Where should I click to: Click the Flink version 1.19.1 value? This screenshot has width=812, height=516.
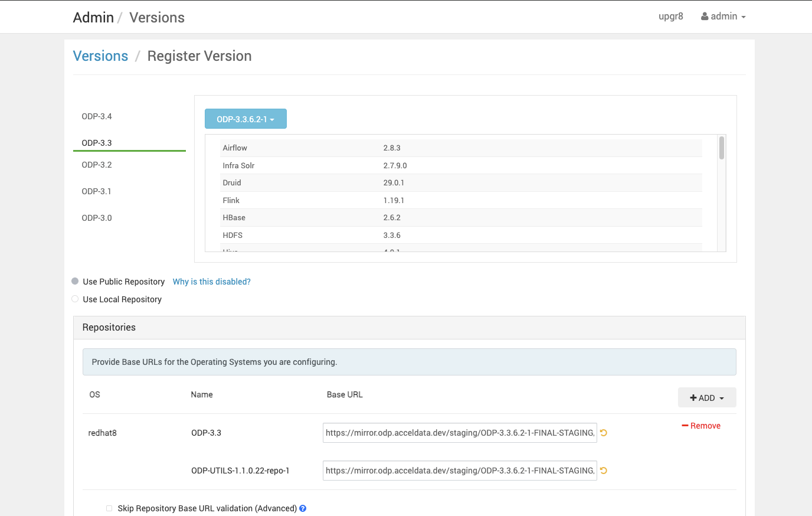click(x=394, y=200)
